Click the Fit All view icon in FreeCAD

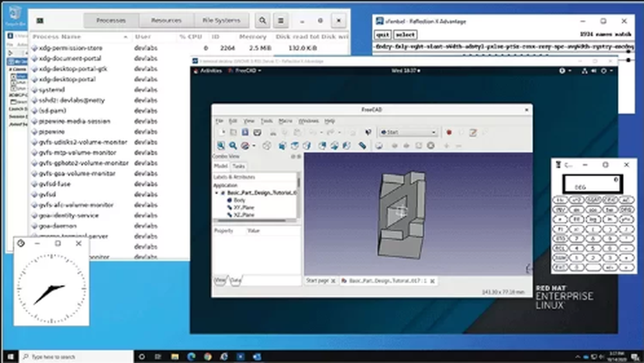coord(221,145)
